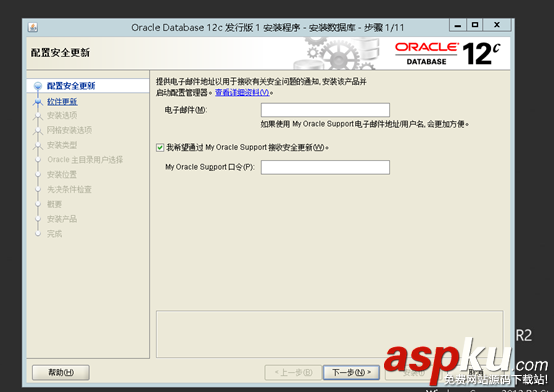The height and width of the screenshot is (392, 554).
Task: Open the 软件更新 step link
Action: [62, 102]
